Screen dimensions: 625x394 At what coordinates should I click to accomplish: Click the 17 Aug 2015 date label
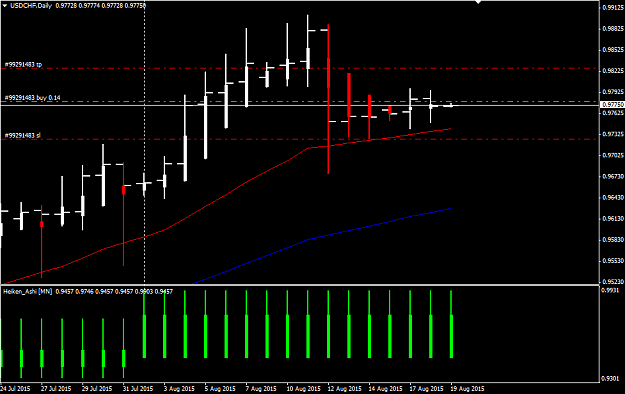click(x=427, y=388)
